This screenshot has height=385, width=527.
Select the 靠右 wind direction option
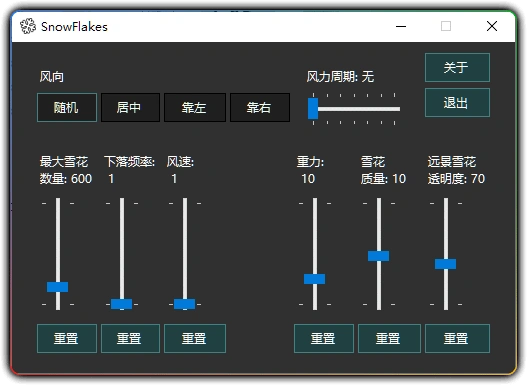click(260, 108)
